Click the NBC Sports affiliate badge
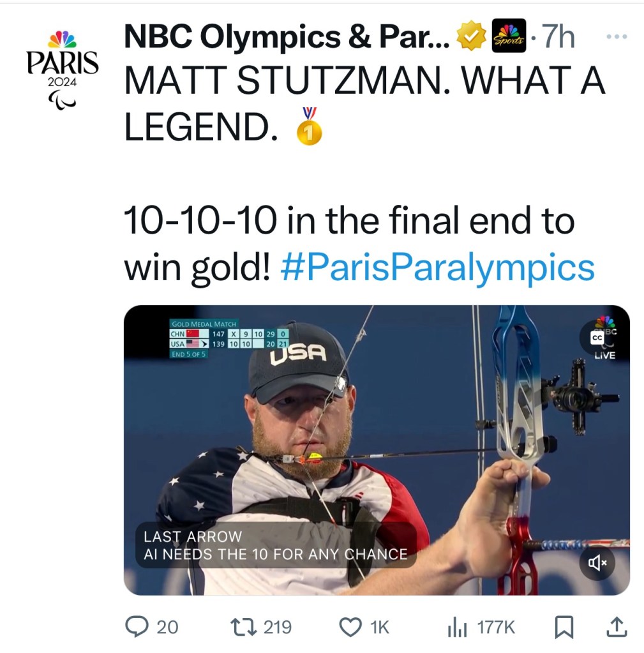The height and width of the screenshot is (653, 644). (508, 37)
